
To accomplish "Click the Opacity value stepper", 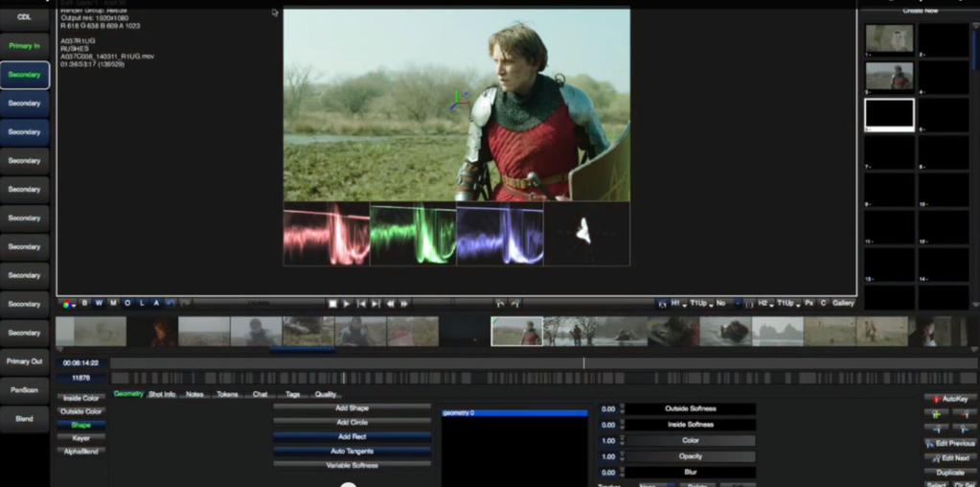I will [x=622, y=457].
